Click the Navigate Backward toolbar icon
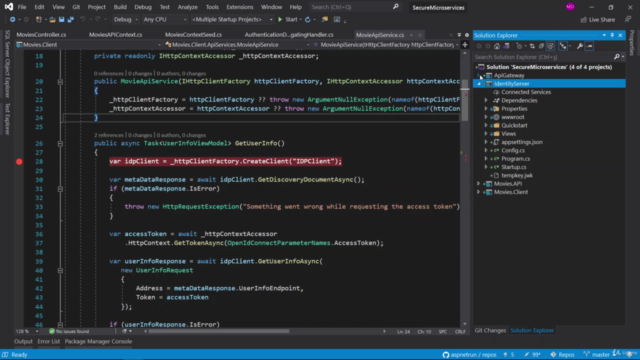This screenshot has height=360, width=640. point(12,20)
